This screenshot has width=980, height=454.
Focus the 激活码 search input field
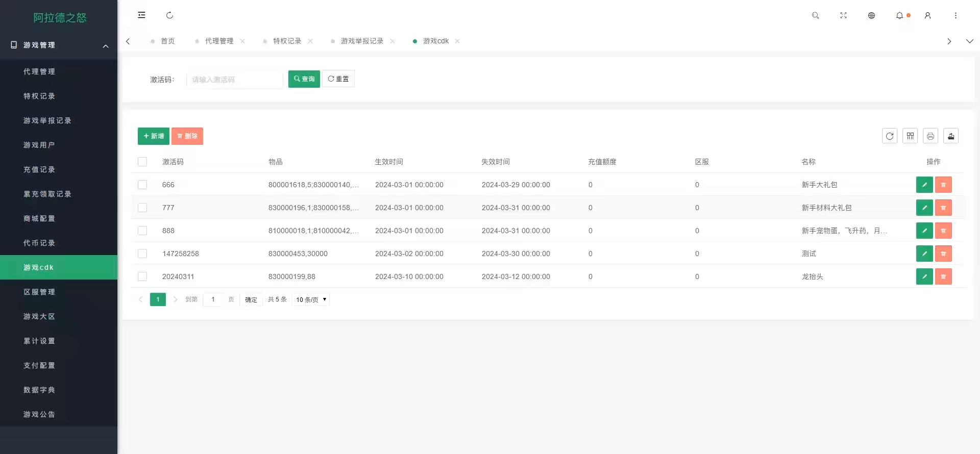tap(235, 80)
